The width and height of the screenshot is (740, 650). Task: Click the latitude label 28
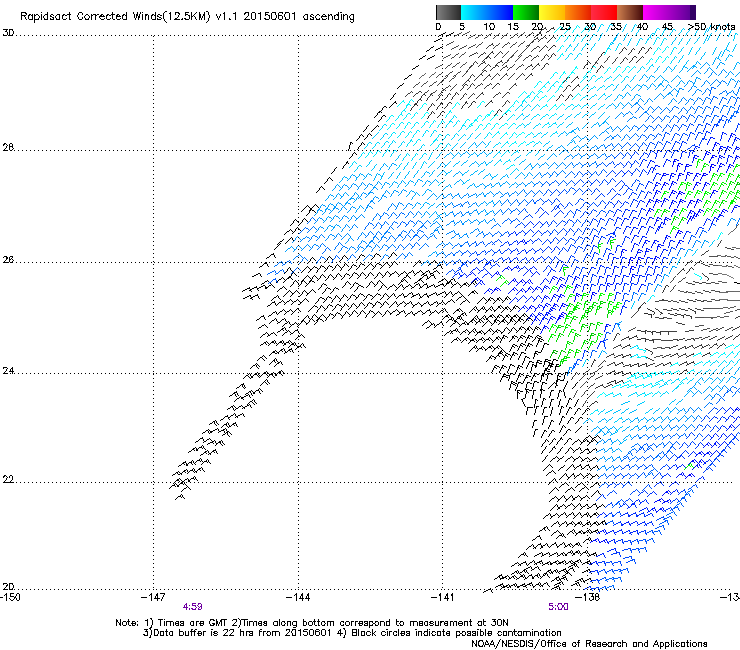8,148
